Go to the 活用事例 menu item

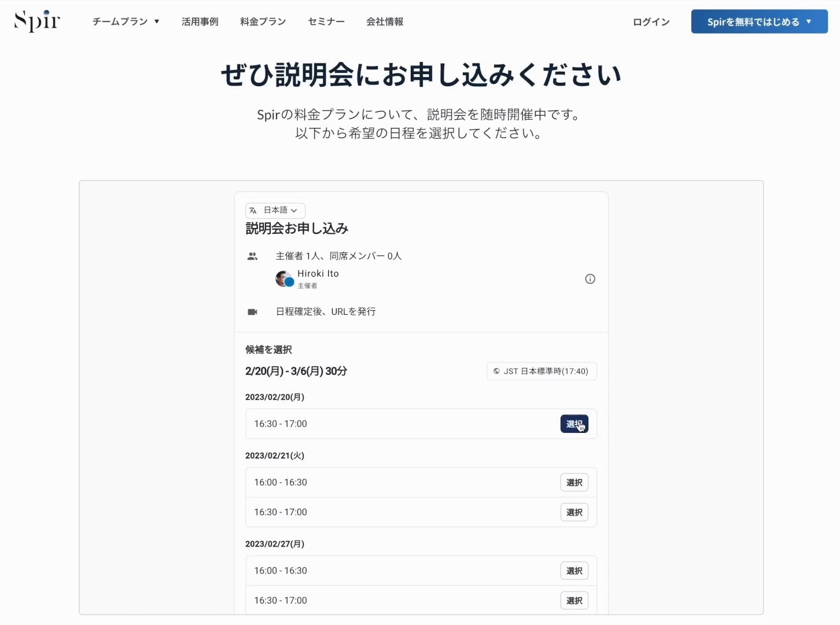[200, 21]
